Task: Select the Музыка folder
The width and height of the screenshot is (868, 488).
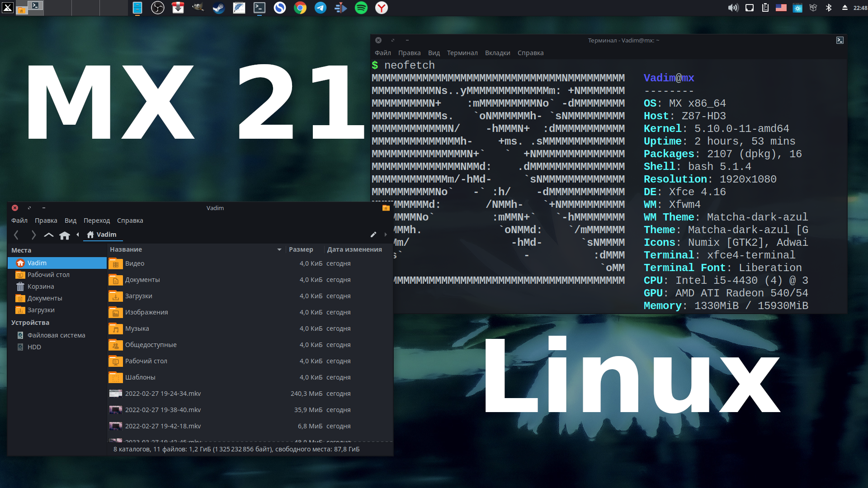Action: pyautogui.click(x=250, y=328)
